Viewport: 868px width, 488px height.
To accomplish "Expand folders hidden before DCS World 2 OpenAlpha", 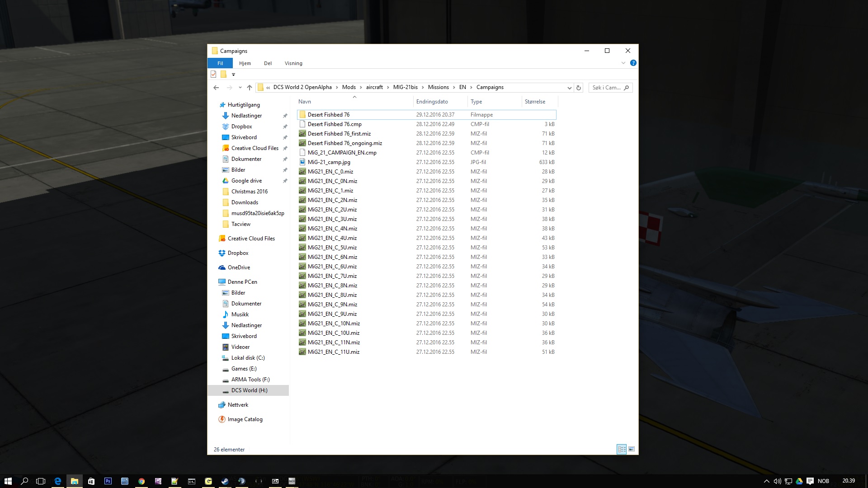I will (268, 88).
